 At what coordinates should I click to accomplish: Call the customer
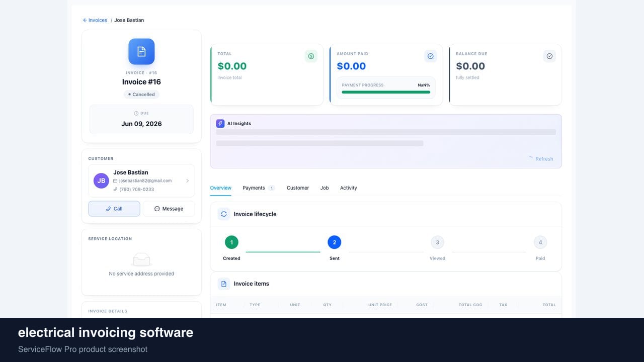[x=114, y=209]
